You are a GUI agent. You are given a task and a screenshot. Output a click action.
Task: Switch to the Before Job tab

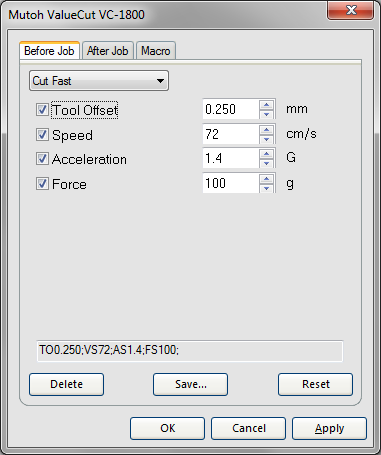[x=49, y=51]
